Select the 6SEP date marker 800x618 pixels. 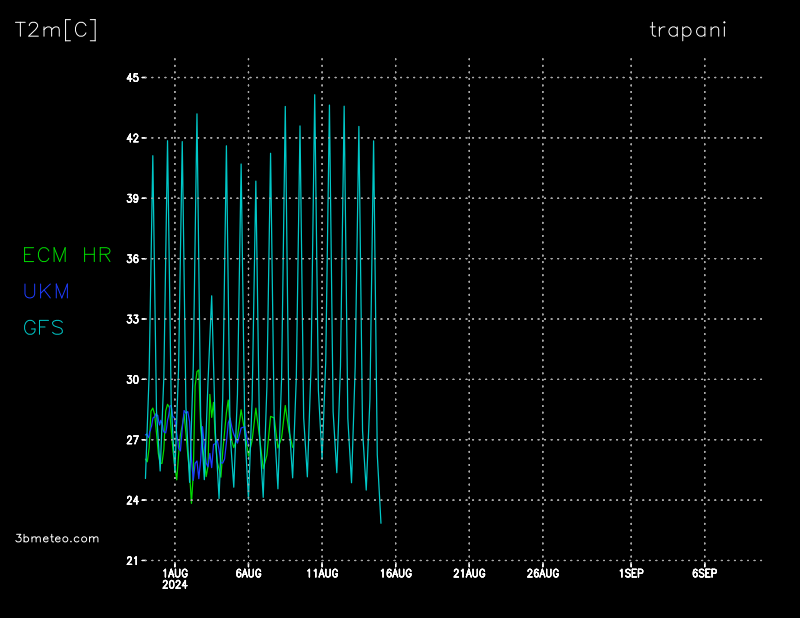pyautogui.click(x=704, y=574)
